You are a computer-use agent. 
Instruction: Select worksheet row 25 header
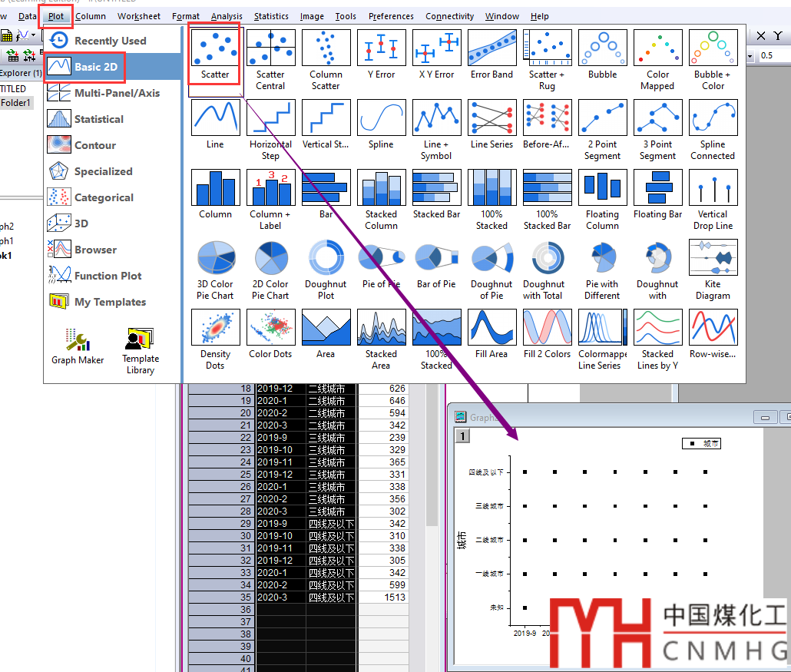(x=222, y=475)
